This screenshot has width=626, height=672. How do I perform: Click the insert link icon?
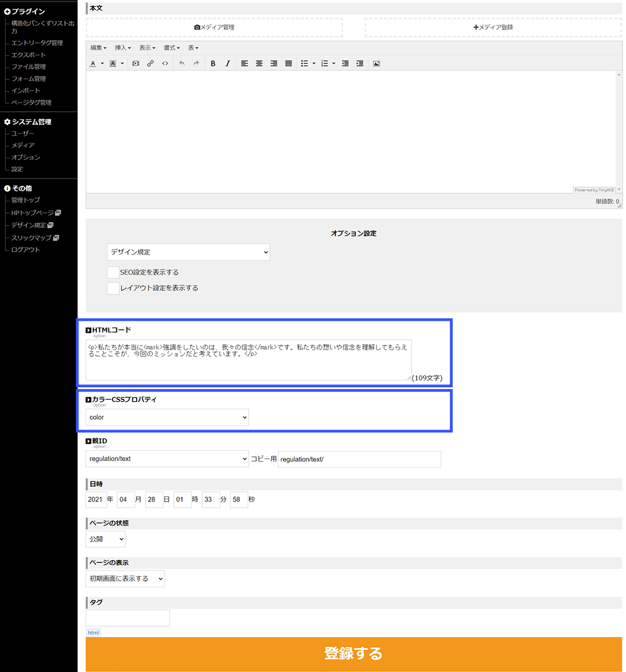click(150, 63)
